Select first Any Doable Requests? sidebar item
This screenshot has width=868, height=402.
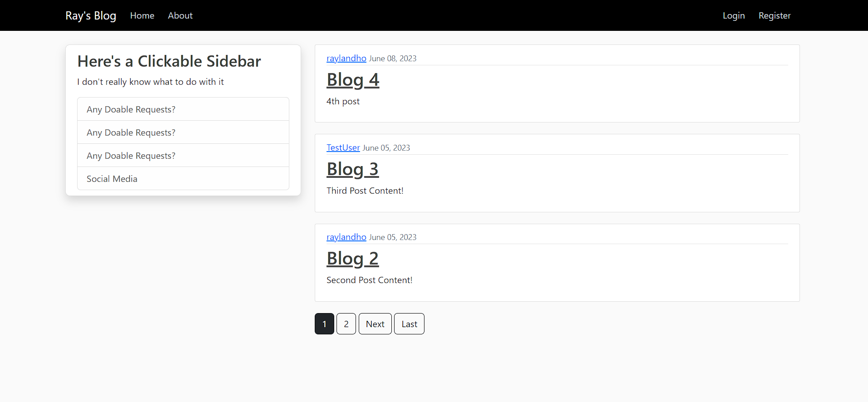click(183, 109)
